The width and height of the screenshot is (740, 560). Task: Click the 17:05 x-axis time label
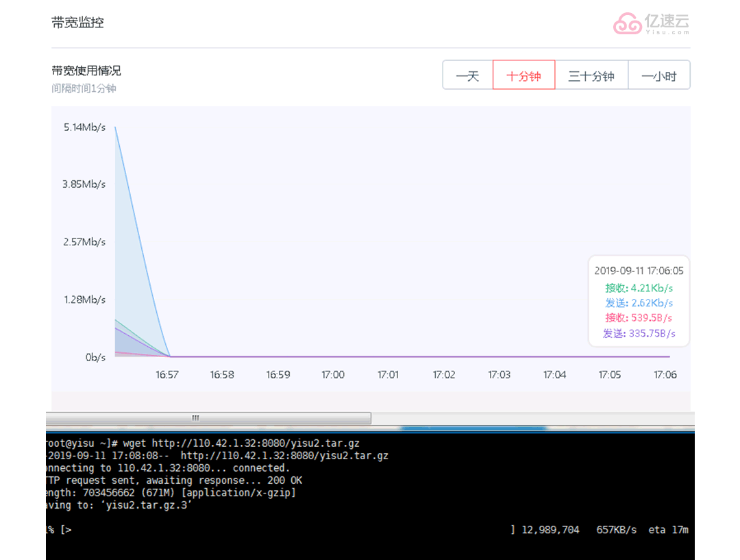click(x=610, y=374)
